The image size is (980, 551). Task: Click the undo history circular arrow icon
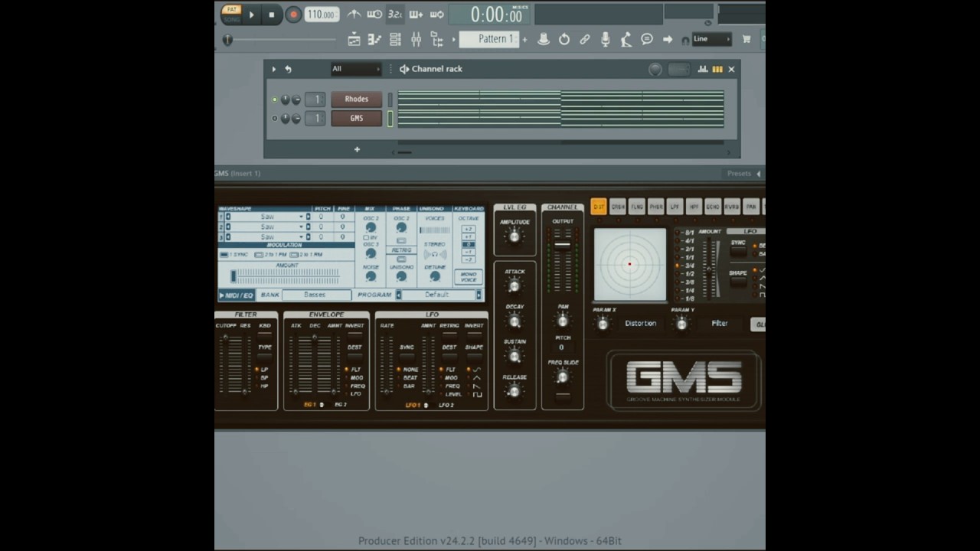pos(564,39)
